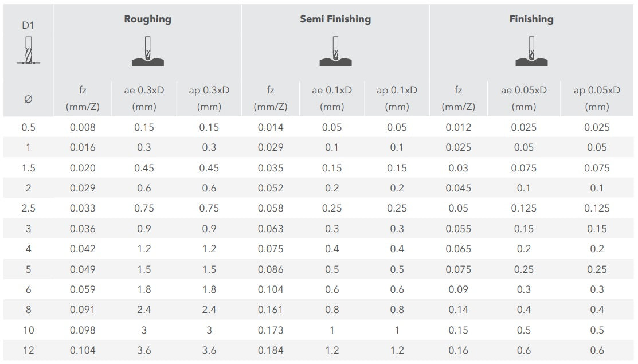Click the Roughing fz value 0.104
The width and height of the screenshot is (638, 364).
(x=83, y=350)
